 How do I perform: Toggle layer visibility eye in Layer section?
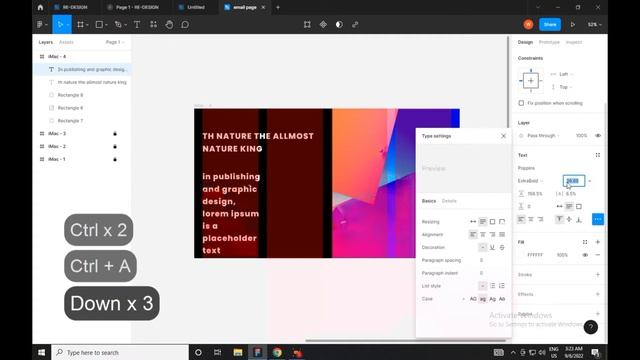click(598, 136)
